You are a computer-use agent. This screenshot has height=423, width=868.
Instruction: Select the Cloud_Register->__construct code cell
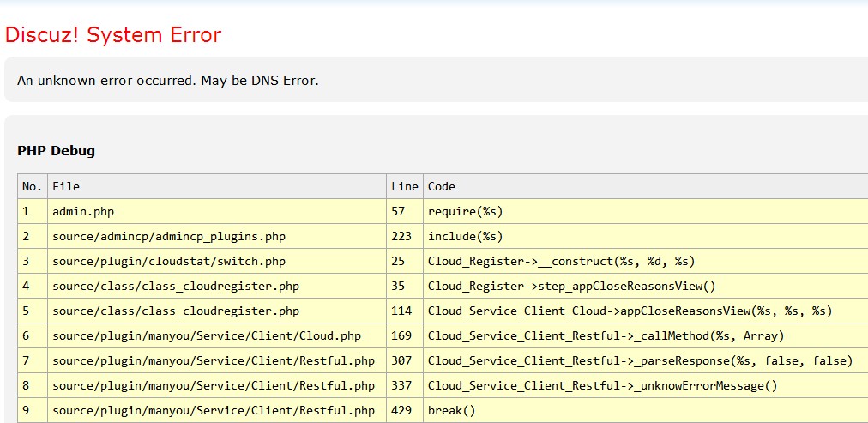tap(561, 261)
